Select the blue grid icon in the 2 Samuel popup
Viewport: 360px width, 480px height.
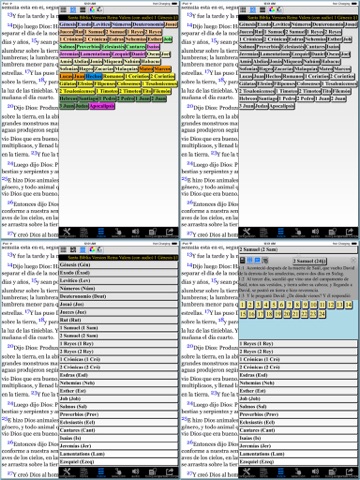[250, 260]
